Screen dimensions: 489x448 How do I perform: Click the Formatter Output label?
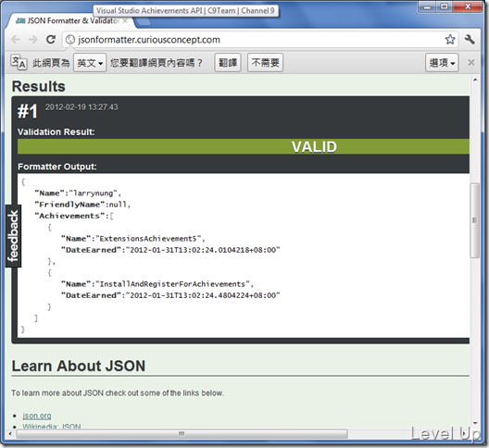click(57, 167)
